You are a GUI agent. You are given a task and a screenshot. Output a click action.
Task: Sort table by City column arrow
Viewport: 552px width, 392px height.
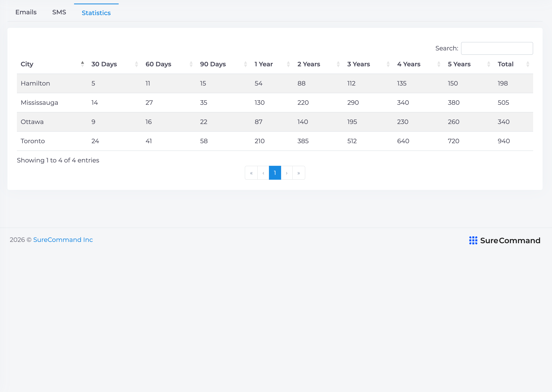pyautogui.click(x=83, y=64)
